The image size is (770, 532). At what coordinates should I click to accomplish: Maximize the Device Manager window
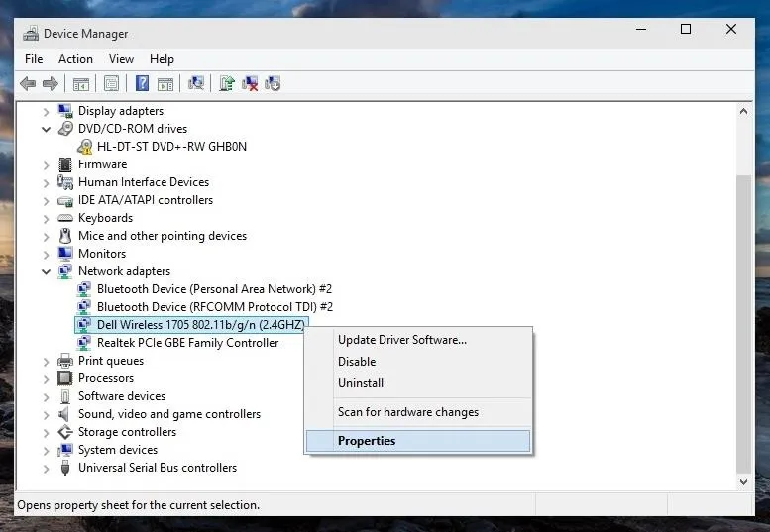point(686,29)
